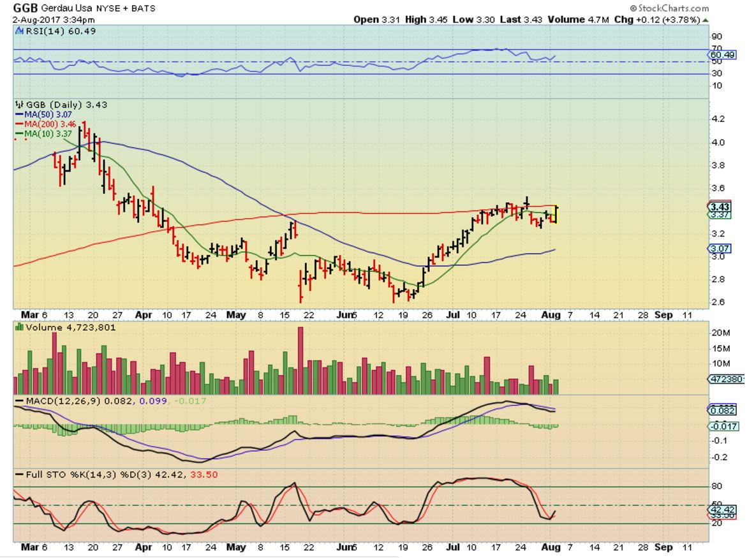The height and width of the screenshot is (558, 756).
Task: Click the Full STO black line legend marker
Action: (19, 474)
